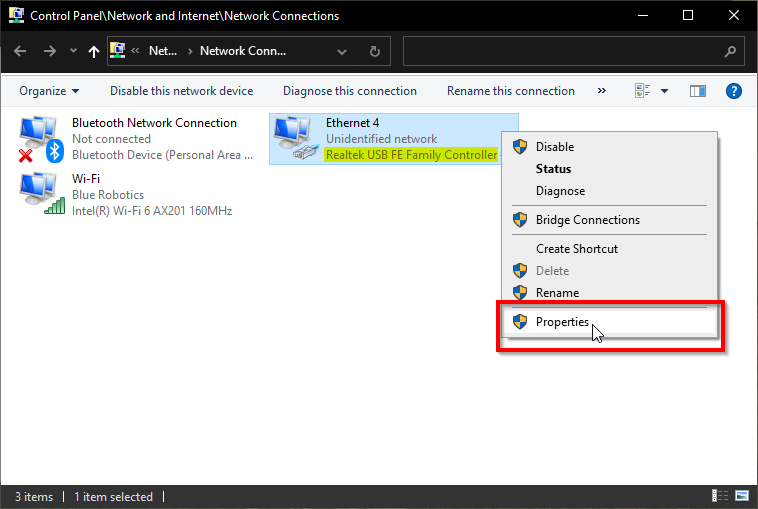Open the Organize dropdown menu
Image resolution: width=758 pixels, height=509 pixels.
point(49,91)
